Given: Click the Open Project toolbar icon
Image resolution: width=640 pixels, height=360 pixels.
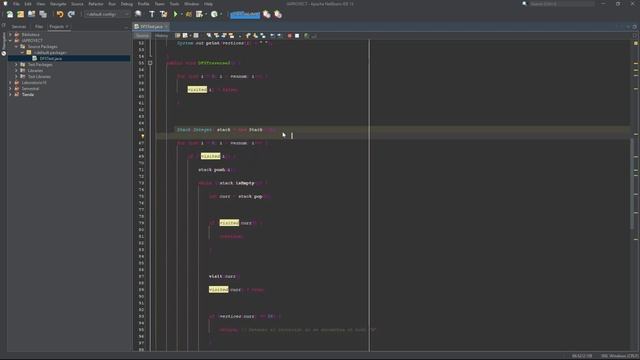Looking at the screenshot, I should [31, 14].
